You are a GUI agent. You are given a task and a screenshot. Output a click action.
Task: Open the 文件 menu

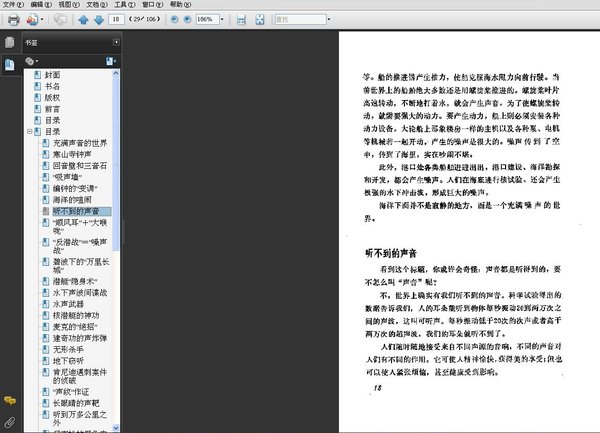(x=10, y=5)
